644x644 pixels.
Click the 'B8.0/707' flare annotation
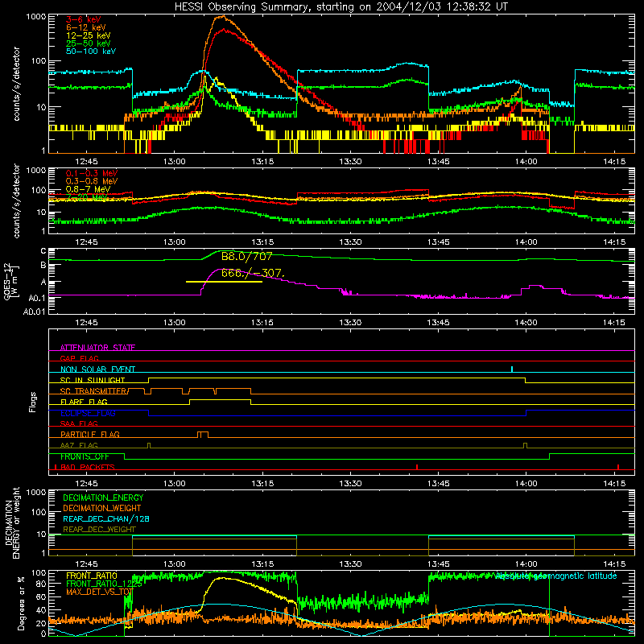pyautogui.click(x=246, y=257)
